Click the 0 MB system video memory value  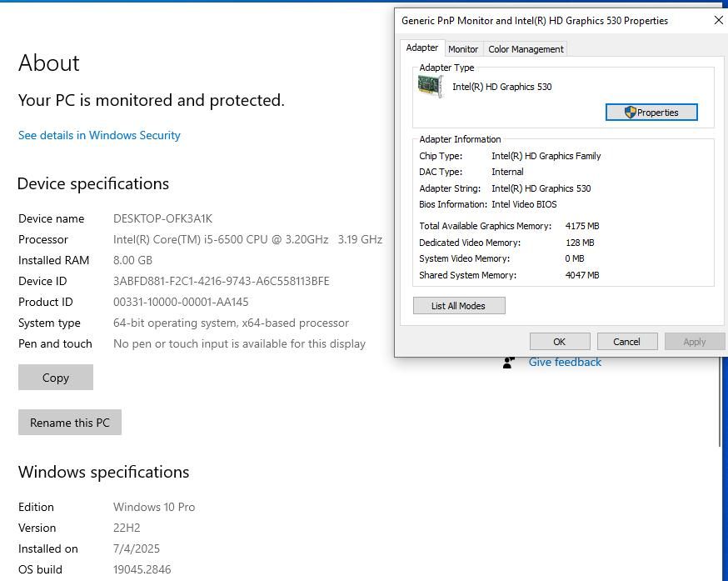click(575, 258)
